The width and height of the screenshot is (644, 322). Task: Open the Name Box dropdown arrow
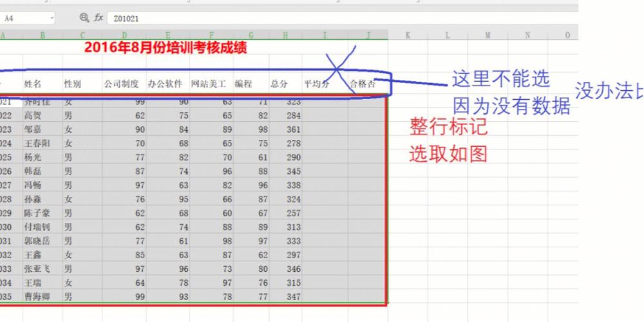click(52, 18)
